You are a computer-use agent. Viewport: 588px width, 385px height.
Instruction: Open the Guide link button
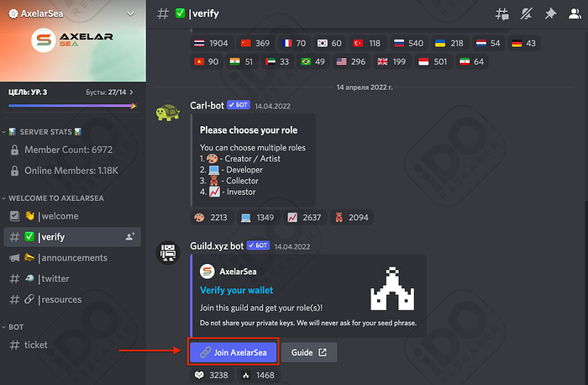[x=309, y=352]
